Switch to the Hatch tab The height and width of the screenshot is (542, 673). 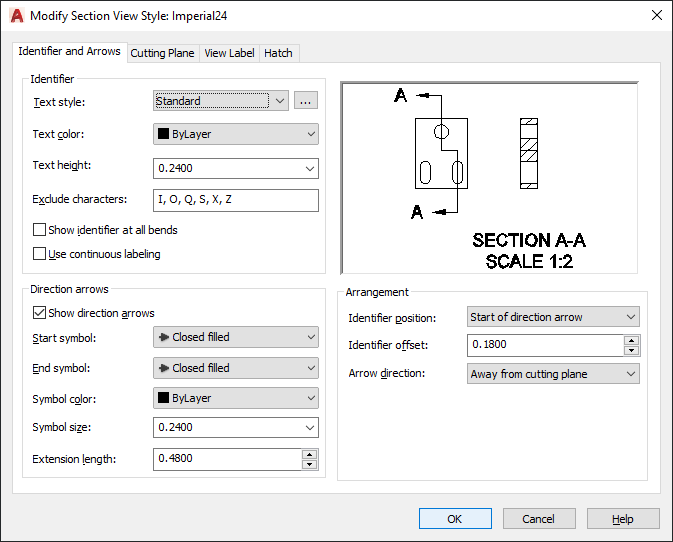coord(278,53)
